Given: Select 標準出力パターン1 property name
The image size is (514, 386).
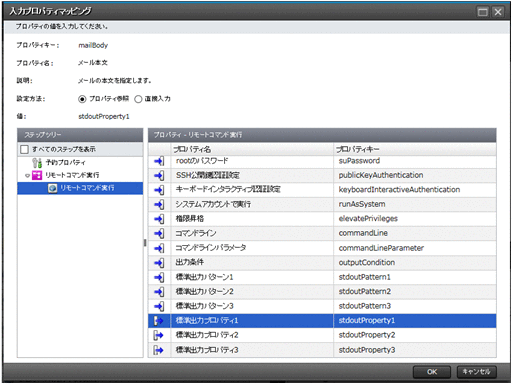Looking at the screenshot, I should (204, 277).
